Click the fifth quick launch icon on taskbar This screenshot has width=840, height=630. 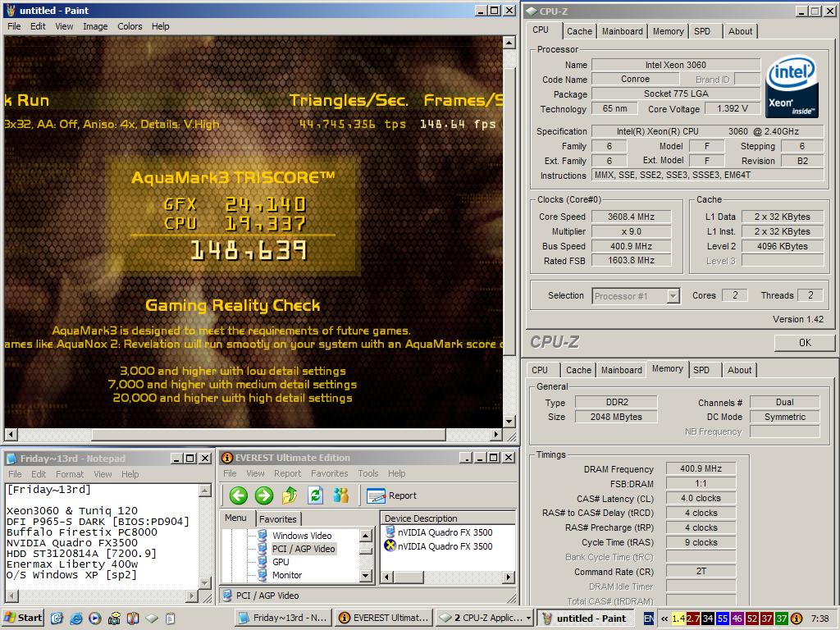click(x=133, y=619)
